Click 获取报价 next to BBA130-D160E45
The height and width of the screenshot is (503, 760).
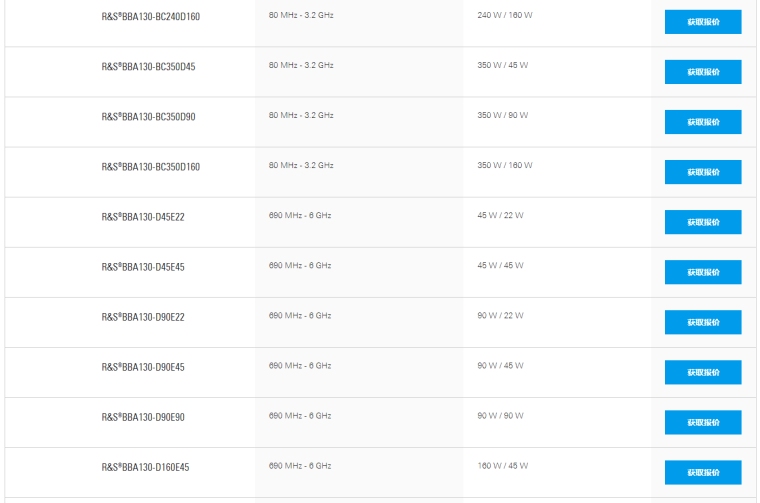pyautogui.click(x=702, y=472)
